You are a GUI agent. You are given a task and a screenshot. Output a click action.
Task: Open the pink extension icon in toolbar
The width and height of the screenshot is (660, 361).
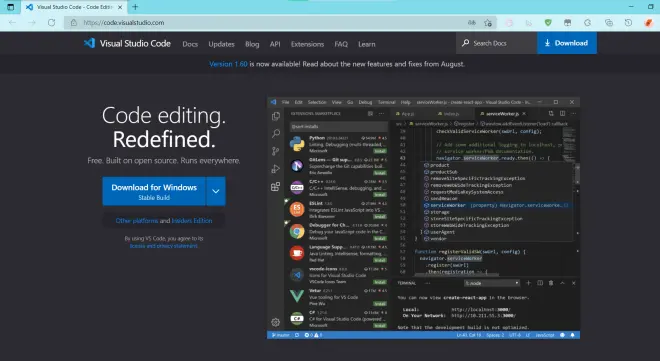tap(509, 23)
